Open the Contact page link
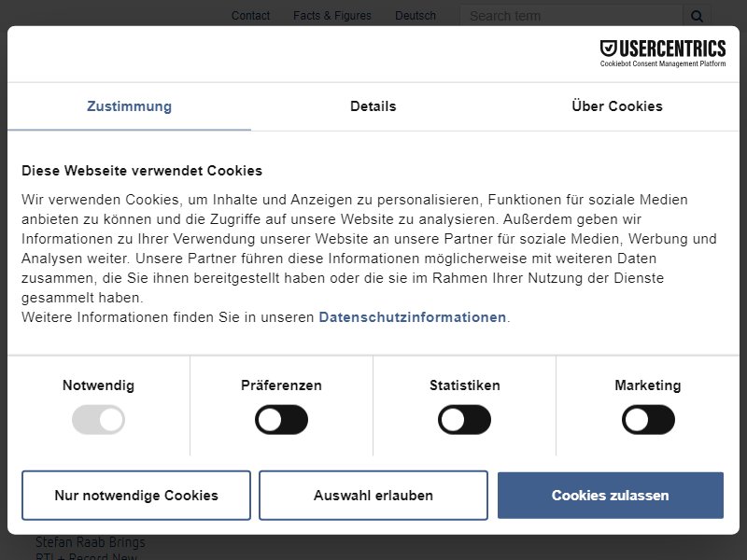The width and height of the screenshot is (747, 560). click(250, 16)
